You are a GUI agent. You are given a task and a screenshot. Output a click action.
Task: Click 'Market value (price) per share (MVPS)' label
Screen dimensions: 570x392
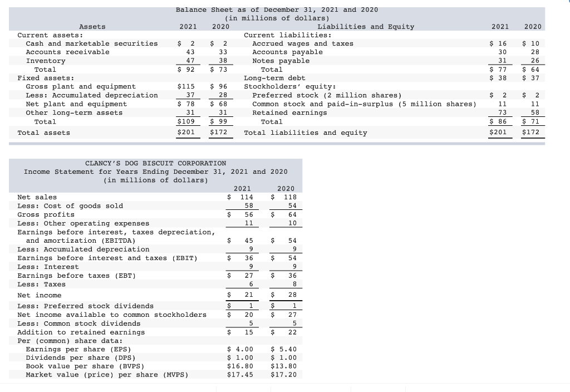click(x=107, y=375)
